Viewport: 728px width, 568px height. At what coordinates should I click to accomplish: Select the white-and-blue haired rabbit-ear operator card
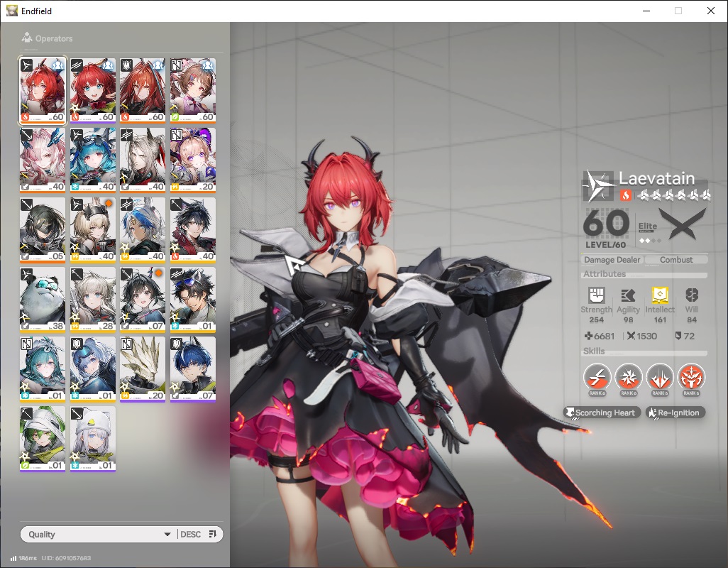pyautogui.click(x=143, y=230)
